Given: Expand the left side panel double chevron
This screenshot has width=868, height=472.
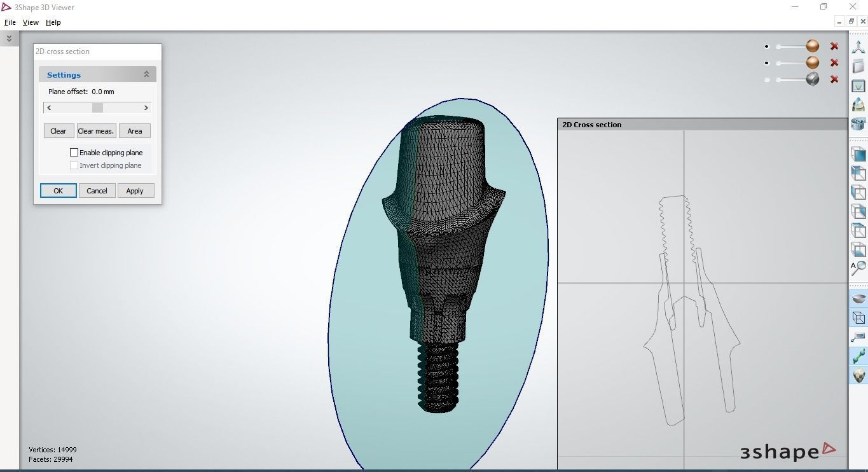Looking at the screenshot, I should click(9, 39).
